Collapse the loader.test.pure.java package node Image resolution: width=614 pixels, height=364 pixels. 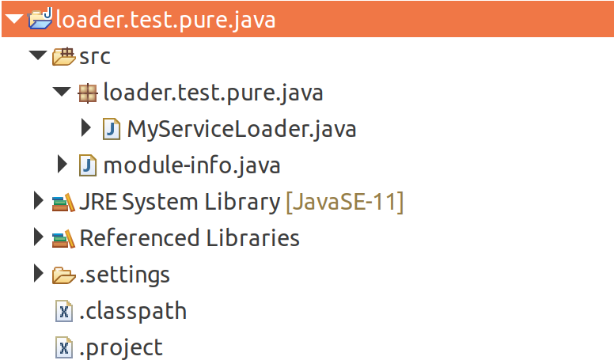point(62,91)
